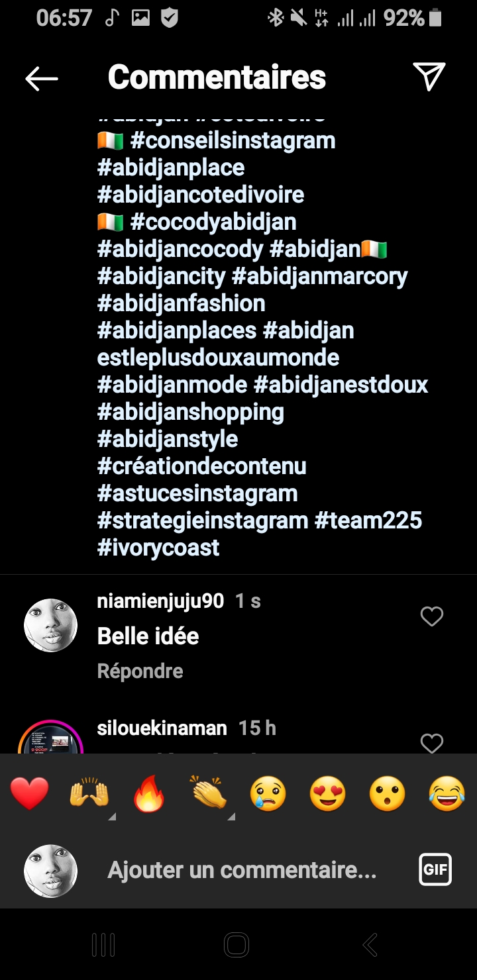477x980 pixels.
Task: Tap the back arrow icon
Action: tap(41, 79)
